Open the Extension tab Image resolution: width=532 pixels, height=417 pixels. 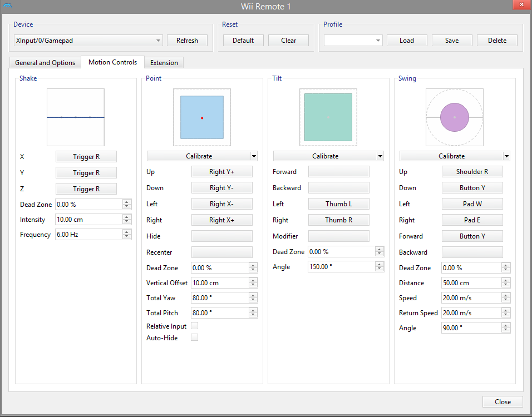tap(164, 63)
